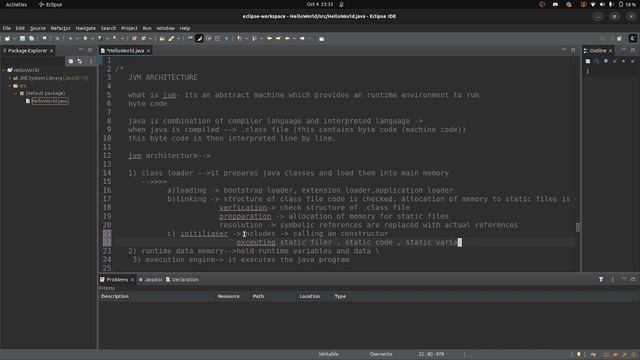Toggle Skip All Breakpoints
This screenshot has width=640, height=360.
(57, 38)
